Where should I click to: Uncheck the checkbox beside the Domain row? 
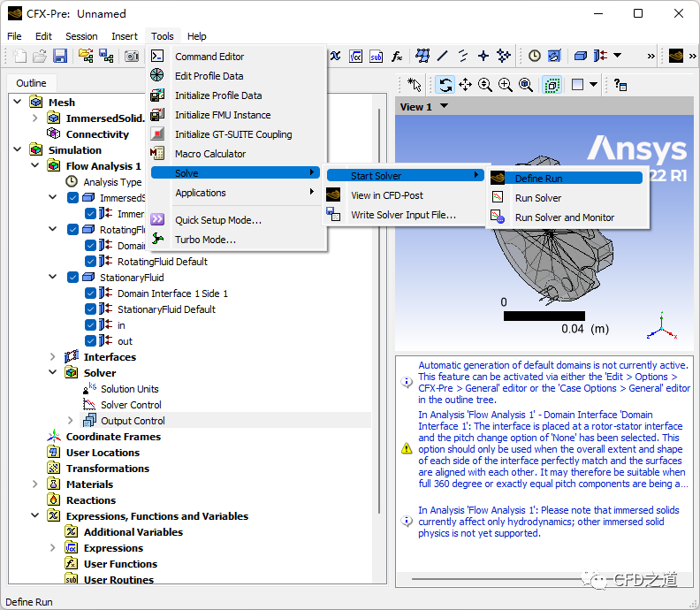[x=91, y=246]
